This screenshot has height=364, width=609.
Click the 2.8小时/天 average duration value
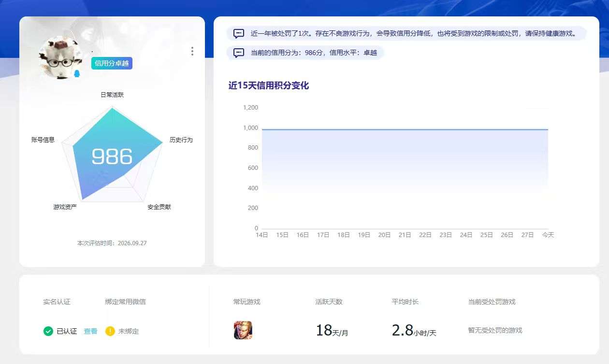pyautogui.click(x=414, y=331)
